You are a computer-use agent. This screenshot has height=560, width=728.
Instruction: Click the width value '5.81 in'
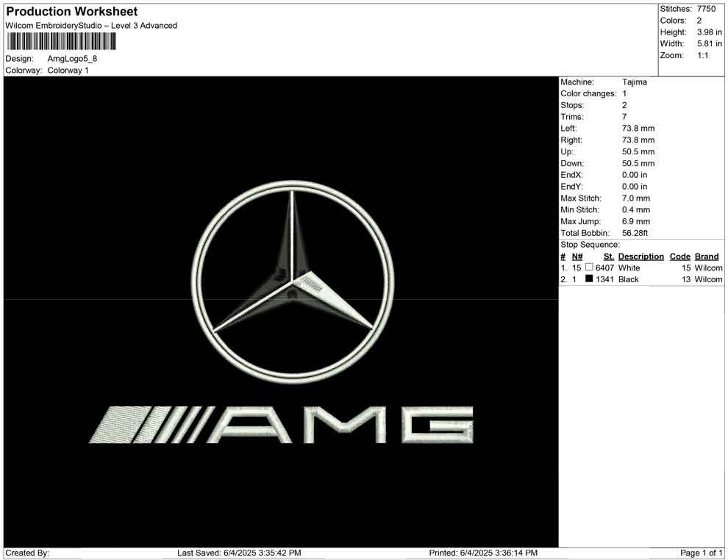[710, 43]
